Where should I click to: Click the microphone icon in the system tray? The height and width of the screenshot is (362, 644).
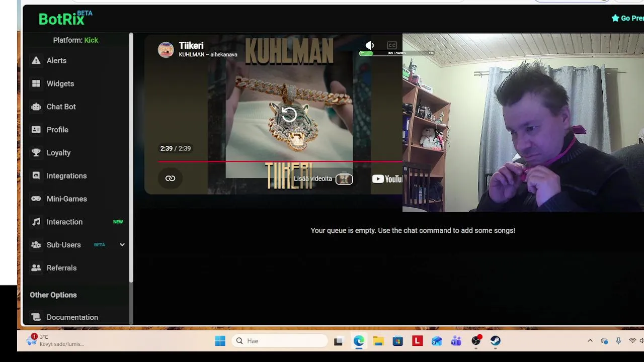pyautogui.click(x=618, y=341)
